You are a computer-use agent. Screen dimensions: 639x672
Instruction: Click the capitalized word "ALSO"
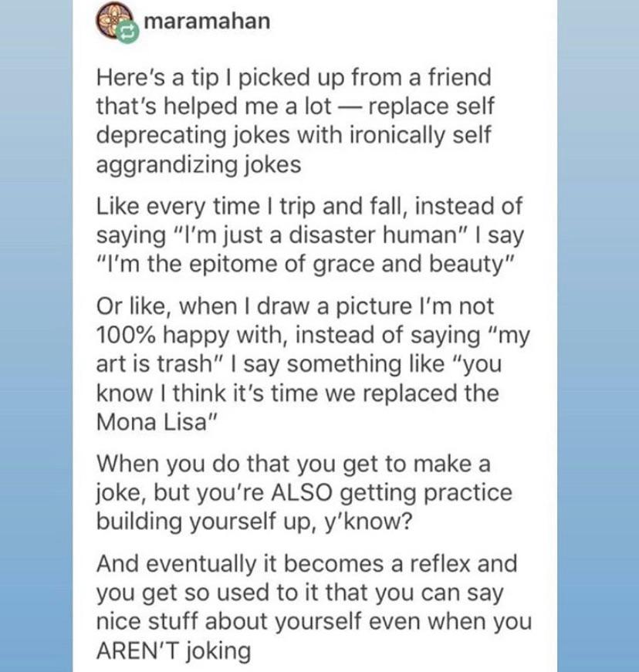(302, 493)
